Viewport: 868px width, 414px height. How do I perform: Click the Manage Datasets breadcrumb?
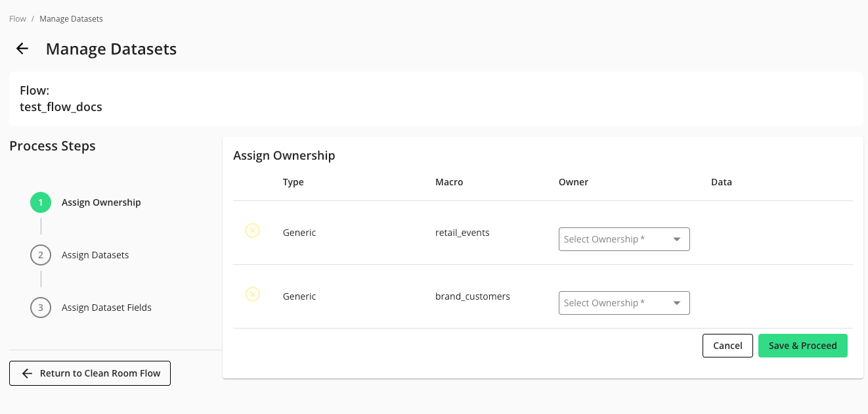(x=71, y=18)
